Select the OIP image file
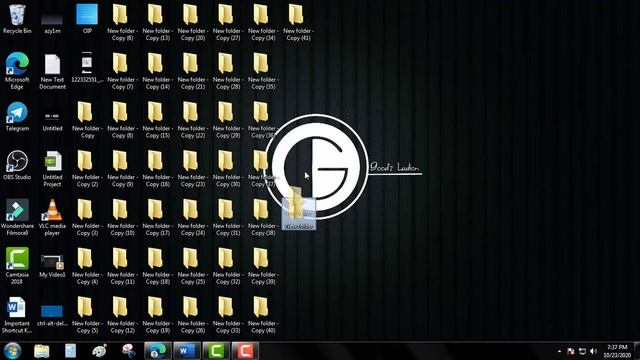This screenshot has height=360, width=640. 87,19
